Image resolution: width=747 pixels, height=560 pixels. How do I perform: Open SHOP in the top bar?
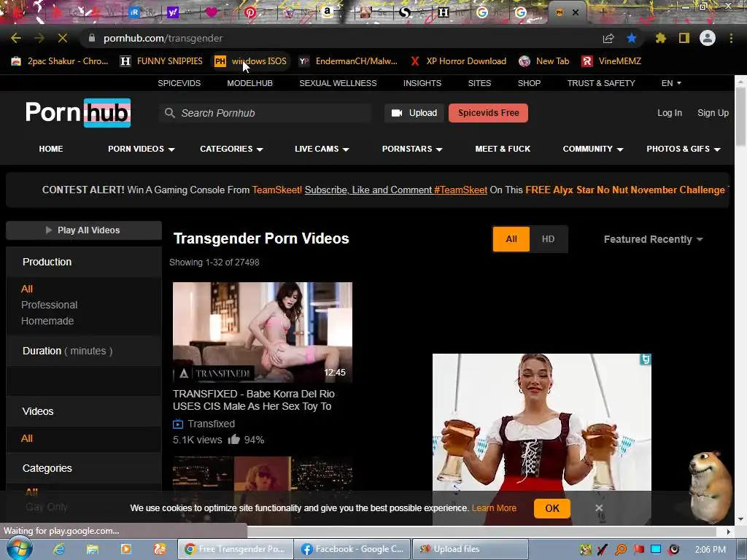pos(529,83)
